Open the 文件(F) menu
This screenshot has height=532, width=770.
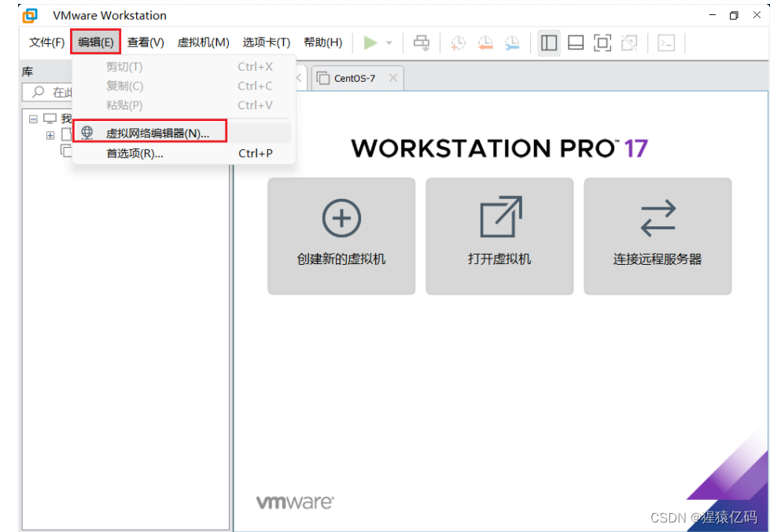point(46,42)
